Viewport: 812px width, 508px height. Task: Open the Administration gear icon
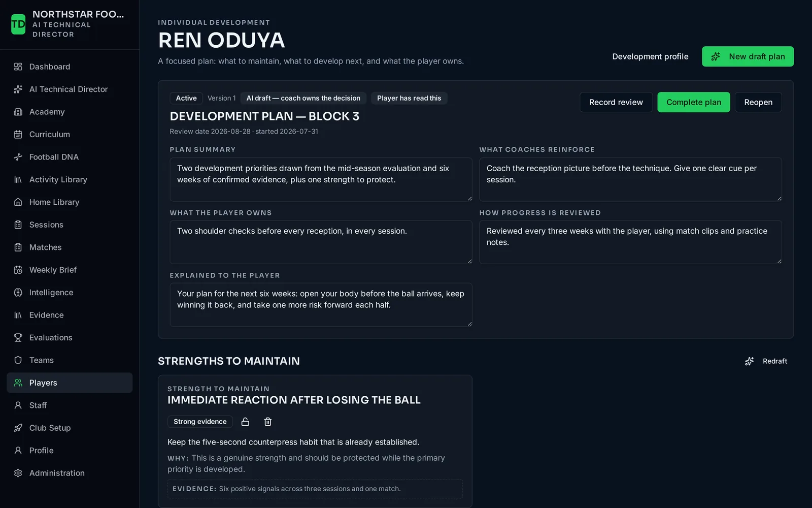(x=18, y=473)
